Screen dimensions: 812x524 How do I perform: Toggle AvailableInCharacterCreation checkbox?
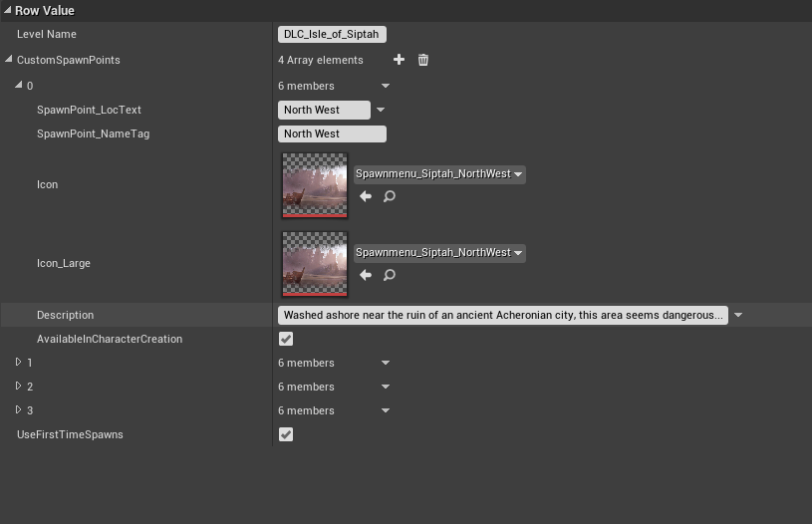tap(286, 339)
